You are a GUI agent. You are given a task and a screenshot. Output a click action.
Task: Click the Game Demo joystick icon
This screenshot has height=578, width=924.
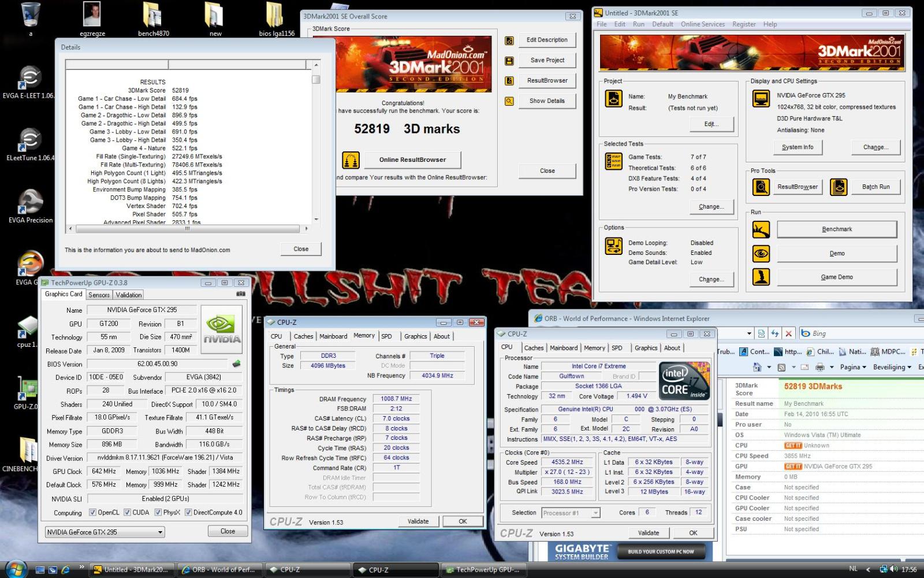(x=761, y=277)
